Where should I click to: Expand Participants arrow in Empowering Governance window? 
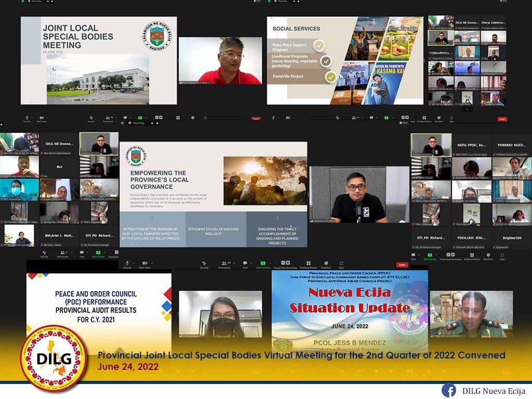coord(233,263)
